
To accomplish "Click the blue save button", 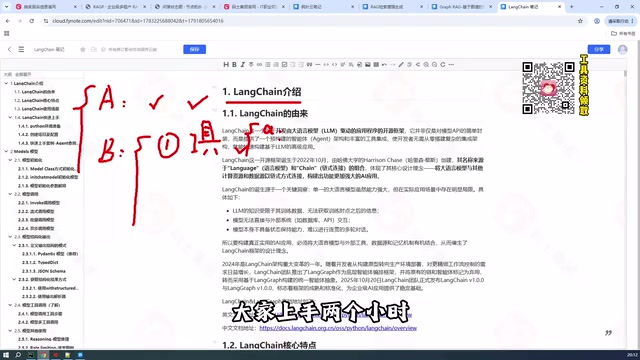I will (194, 49).
